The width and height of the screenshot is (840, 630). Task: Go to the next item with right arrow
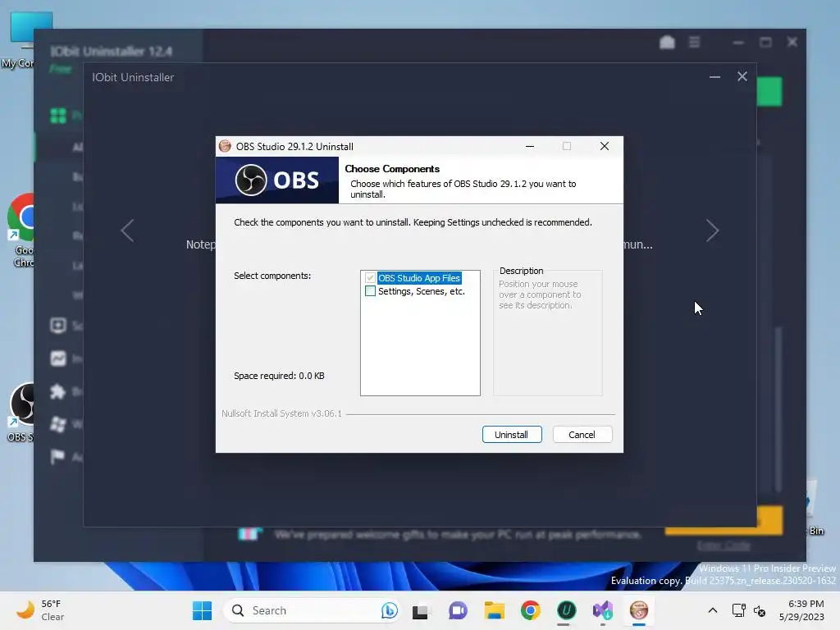tap(712, 231)
